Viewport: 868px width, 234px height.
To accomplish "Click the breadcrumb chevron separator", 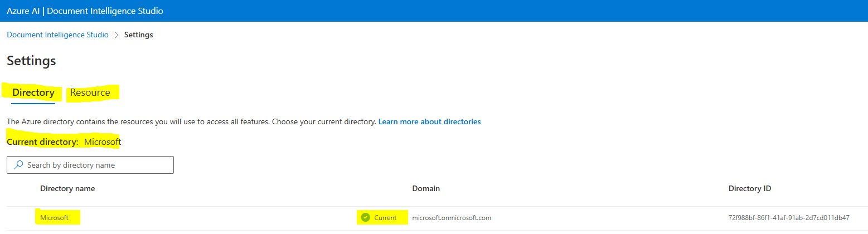I will 117,35.
